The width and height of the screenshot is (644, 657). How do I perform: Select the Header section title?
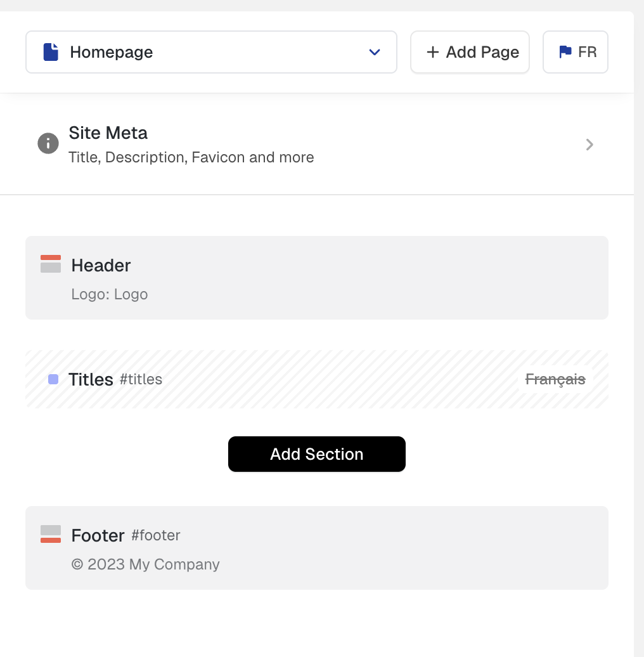101,265
